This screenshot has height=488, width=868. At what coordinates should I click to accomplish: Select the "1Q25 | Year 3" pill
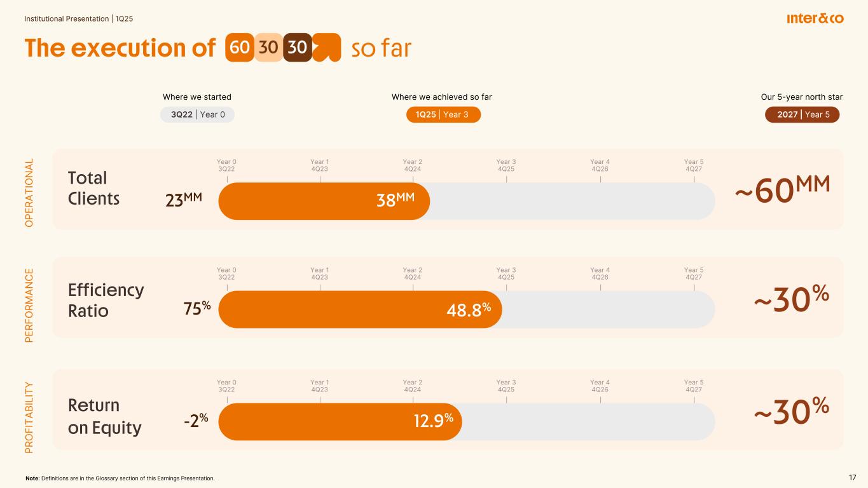point(443,114)
